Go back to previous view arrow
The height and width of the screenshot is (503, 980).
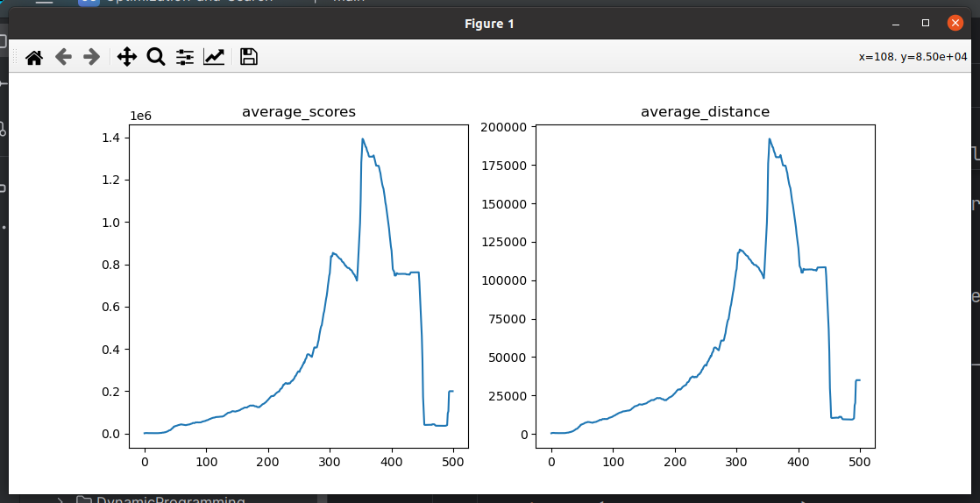pos(63,58)
